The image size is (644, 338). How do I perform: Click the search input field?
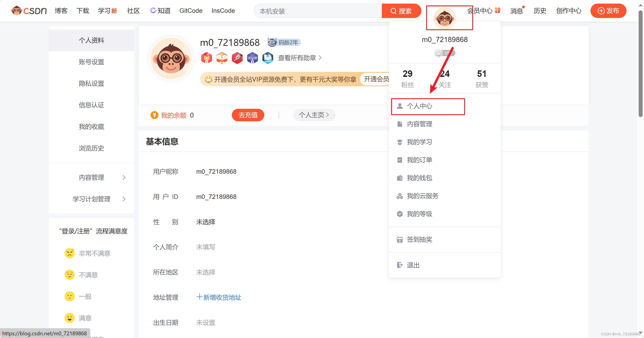click(318, 11)
